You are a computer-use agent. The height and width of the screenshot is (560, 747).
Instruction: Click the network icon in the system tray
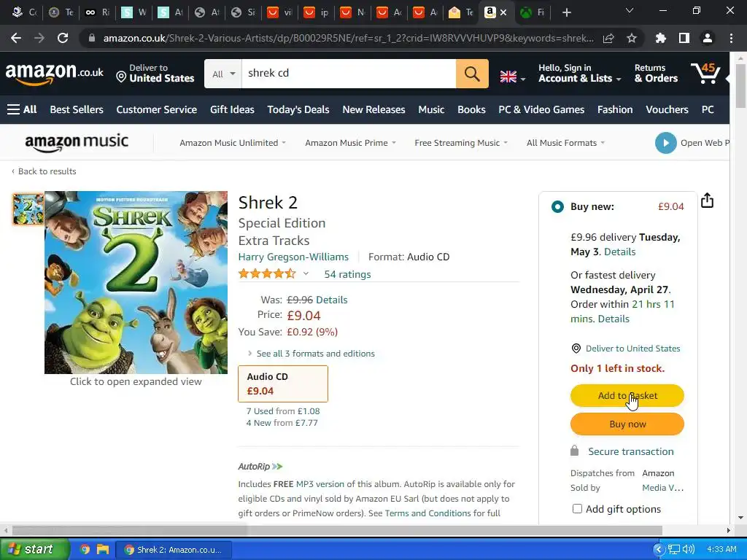point(673,550)
